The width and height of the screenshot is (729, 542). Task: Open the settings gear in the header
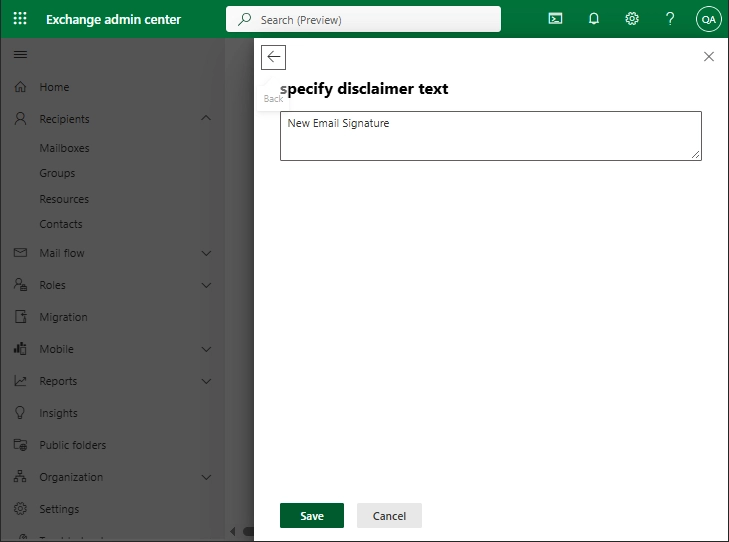click(632, 19)
